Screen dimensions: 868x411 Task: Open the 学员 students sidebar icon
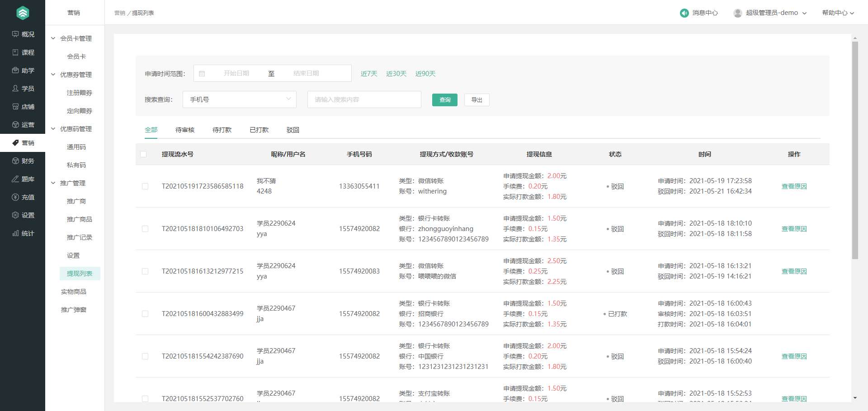(x=15, y=89)
